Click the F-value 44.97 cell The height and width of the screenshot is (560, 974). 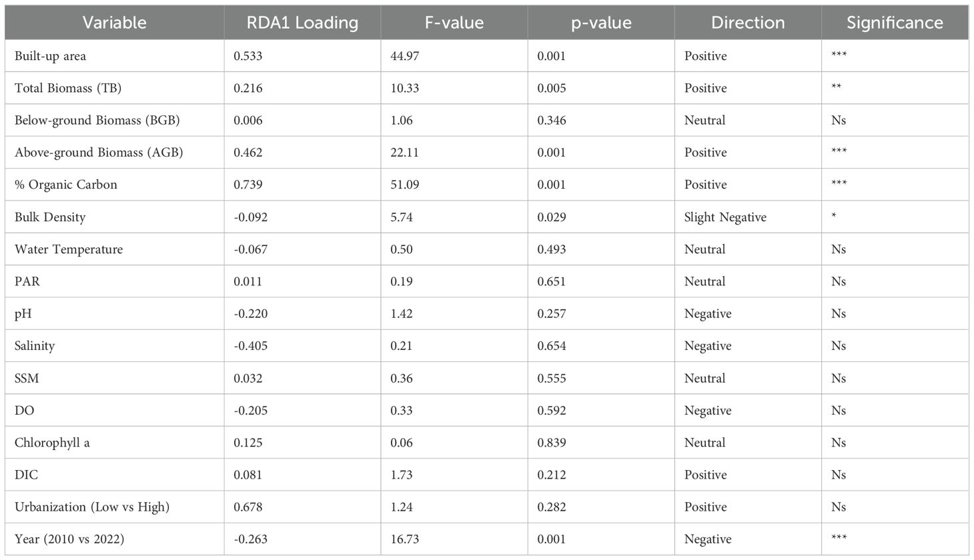point(405,56)
